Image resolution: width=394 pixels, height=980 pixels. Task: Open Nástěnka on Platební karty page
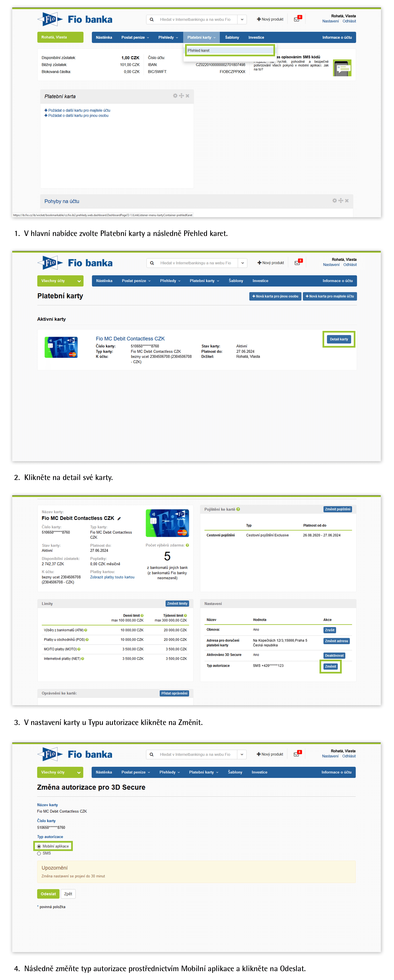click(104, 281)
